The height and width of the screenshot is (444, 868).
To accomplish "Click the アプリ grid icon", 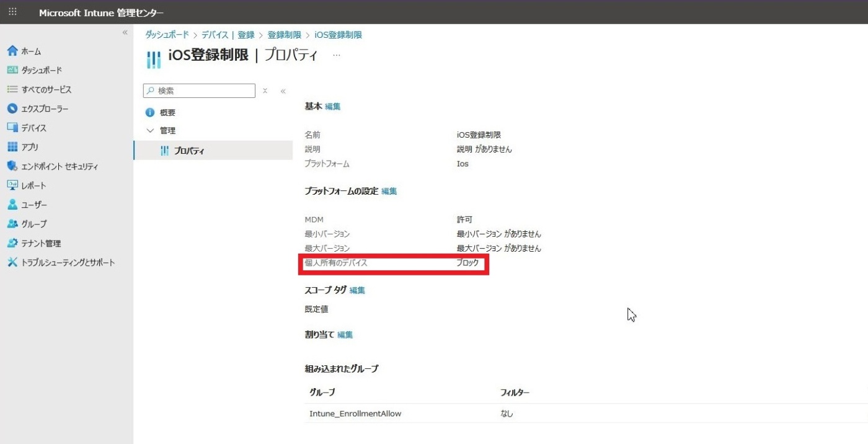I will click(x=12, y=147).
